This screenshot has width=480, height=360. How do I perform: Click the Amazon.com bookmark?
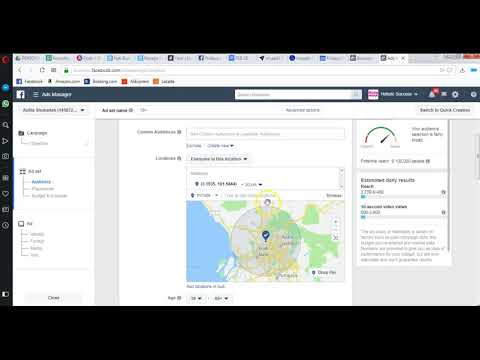coord(64,81)
